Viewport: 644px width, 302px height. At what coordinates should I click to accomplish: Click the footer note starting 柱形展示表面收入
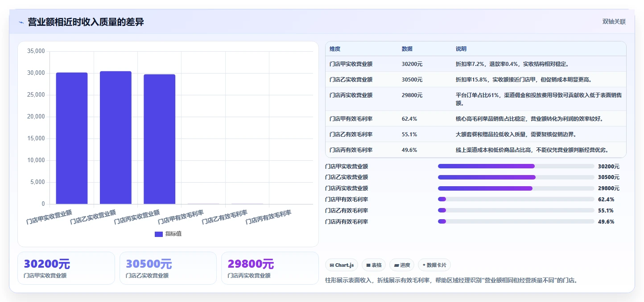pos(452,281)
